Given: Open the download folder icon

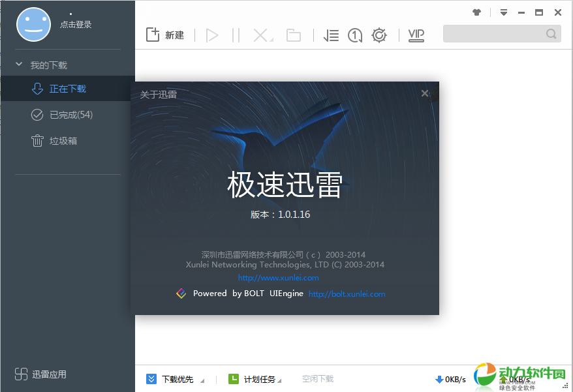Looking at the screenshot, I should (x=294, y=35).
